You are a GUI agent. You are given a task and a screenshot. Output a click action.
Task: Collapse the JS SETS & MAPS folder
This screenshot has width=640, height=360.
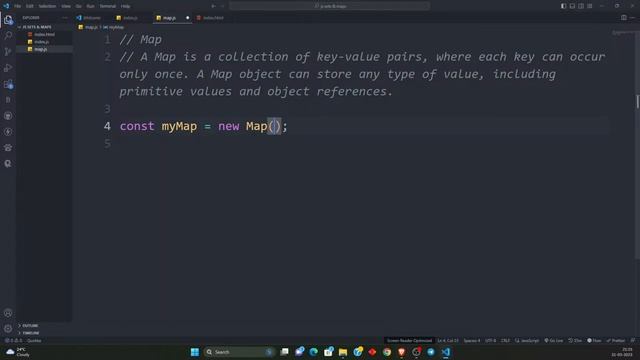(45, 27)
